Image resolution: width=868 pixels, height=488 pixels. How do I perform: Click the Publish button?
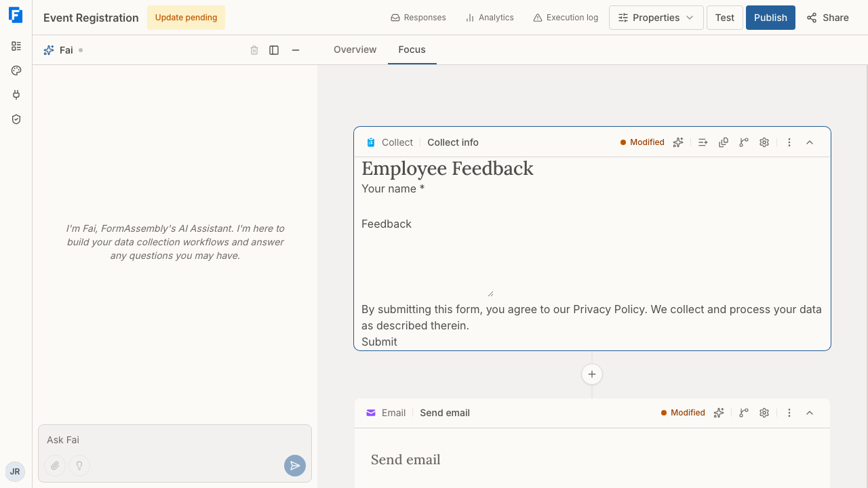click(x=770, y=18)
